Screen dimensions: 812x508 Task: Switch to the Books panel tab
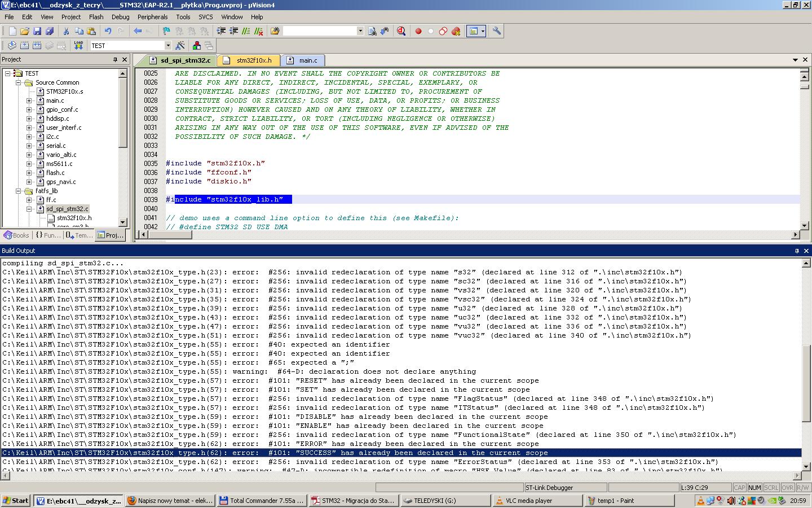[x=16, y=235]
